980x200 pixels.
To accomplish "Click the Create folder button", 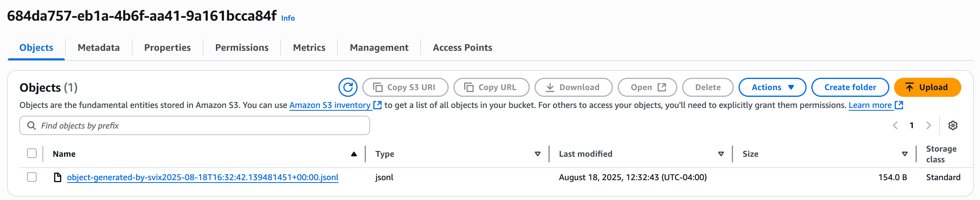I will [850, 87].
